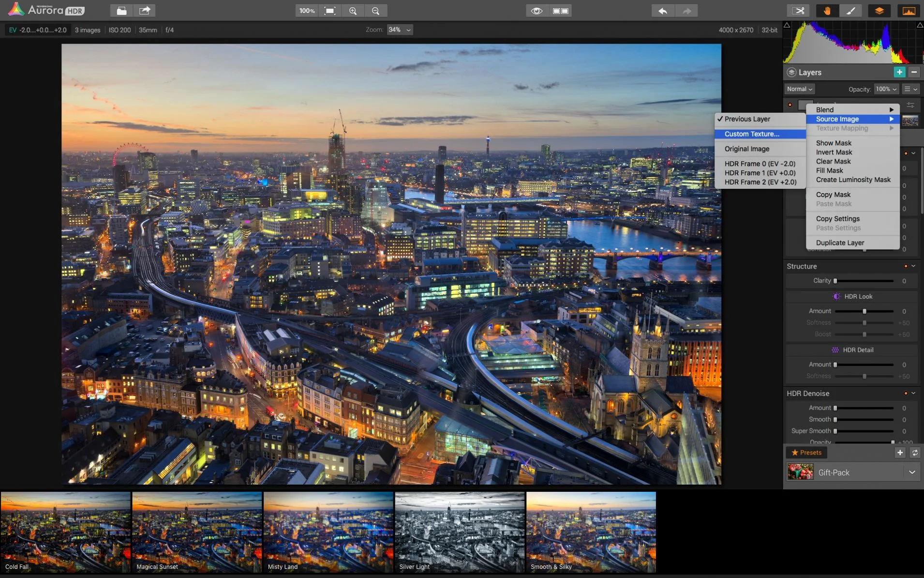Open the Normal blend mode dropdown
924x578 pixels.
pyautogui.click(x=800, y=89)
